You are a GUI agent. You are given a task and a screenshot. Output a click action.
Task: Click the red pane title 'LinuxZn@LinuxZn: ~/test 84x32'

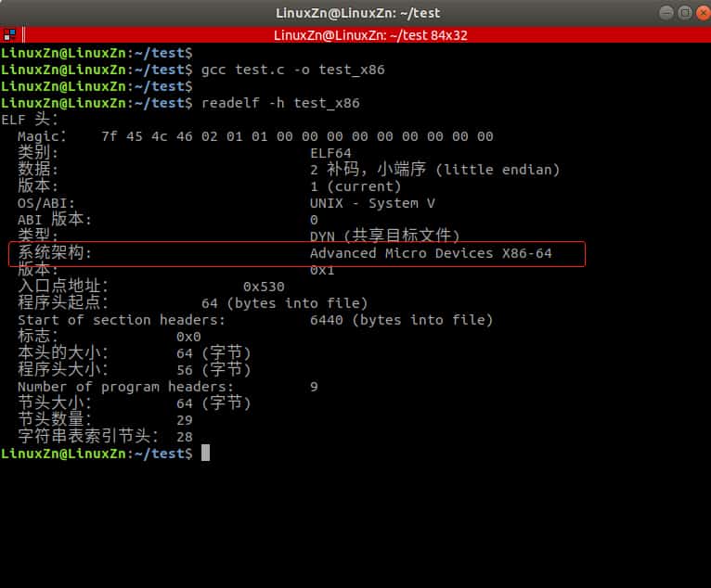click(370, 35)
